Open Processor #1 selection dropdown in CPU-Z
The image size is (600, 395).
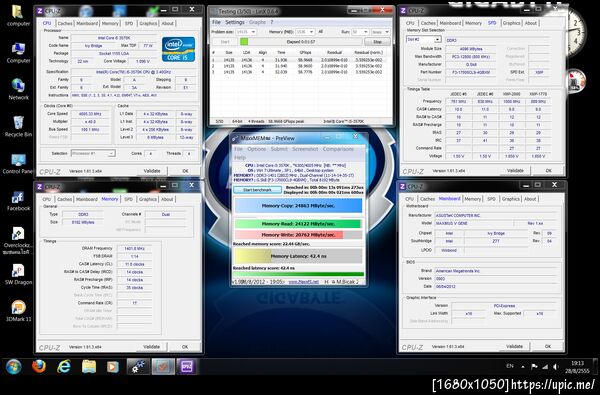click(93, 153)
